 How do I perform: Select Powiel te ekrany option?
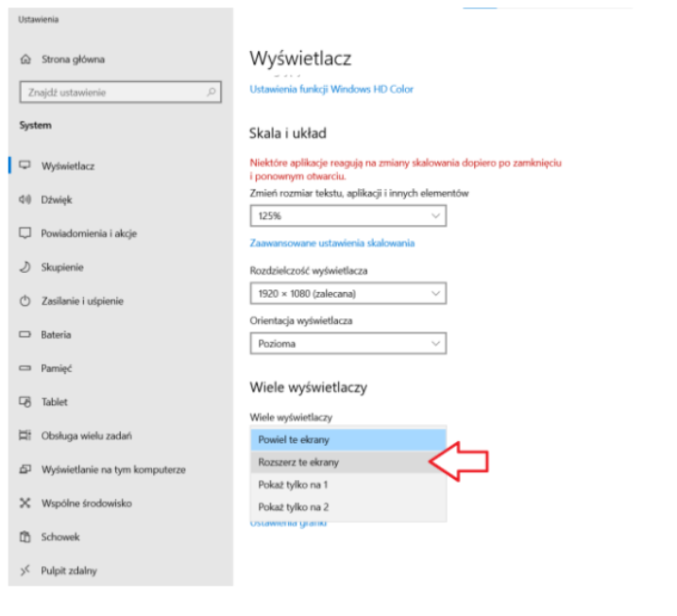click(x=348, y=439)
